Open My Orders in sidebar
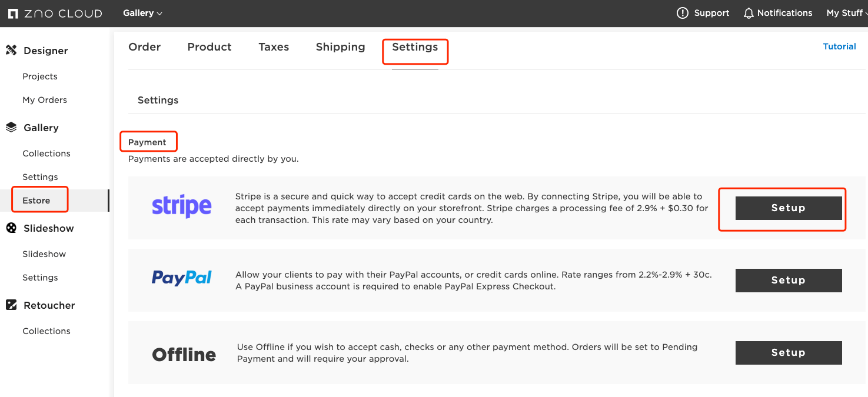The height and width of the screenshot is (397, 868). 45,100
